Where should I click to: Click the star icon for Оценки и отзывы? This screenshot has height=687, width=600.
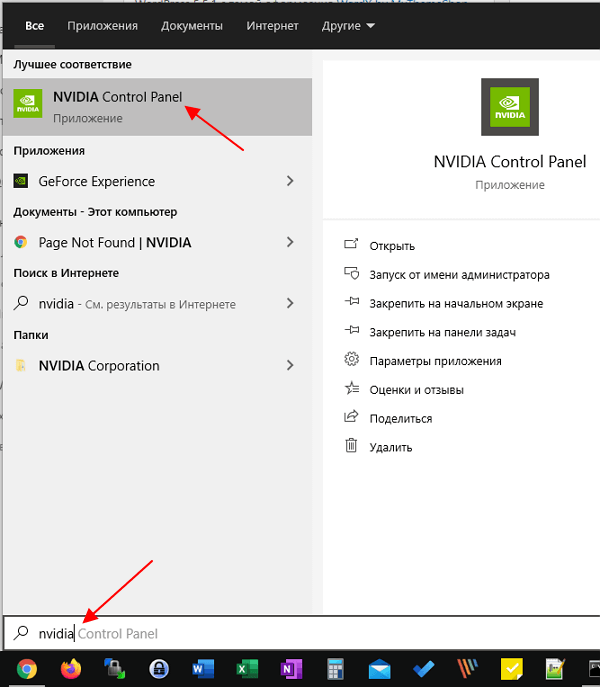[351, 388]
